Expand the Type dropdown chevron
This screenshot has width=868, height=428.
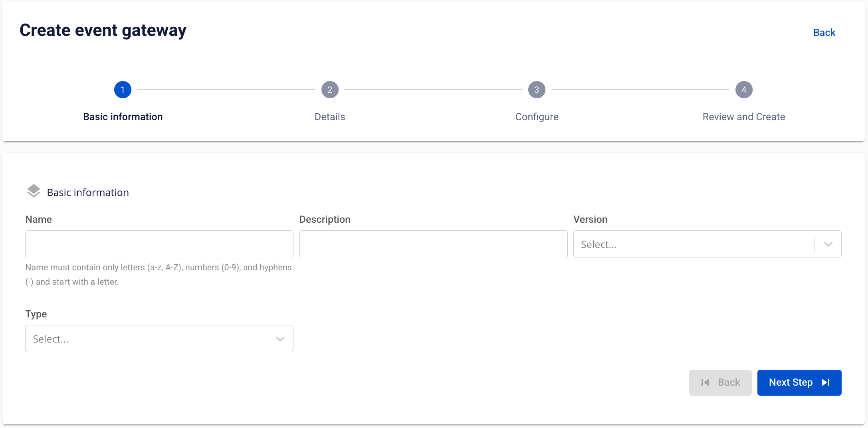coord(280,339)
